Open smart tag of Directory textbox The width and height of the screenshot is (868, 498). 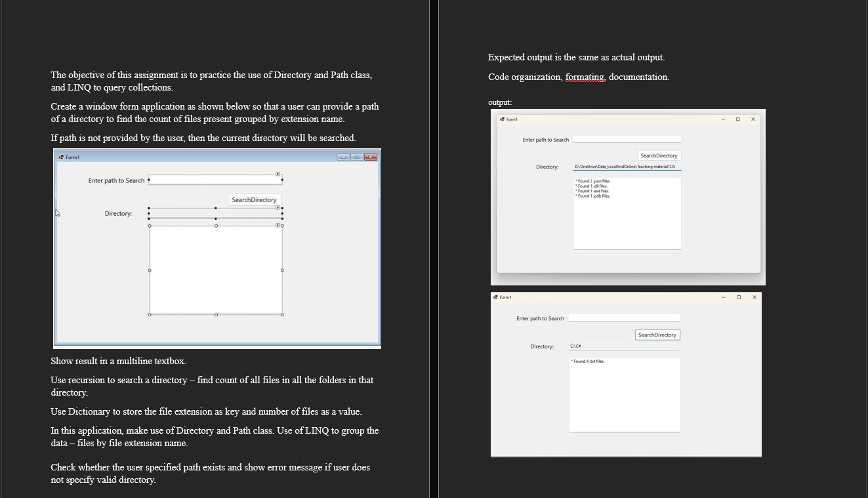coord(278,207)
